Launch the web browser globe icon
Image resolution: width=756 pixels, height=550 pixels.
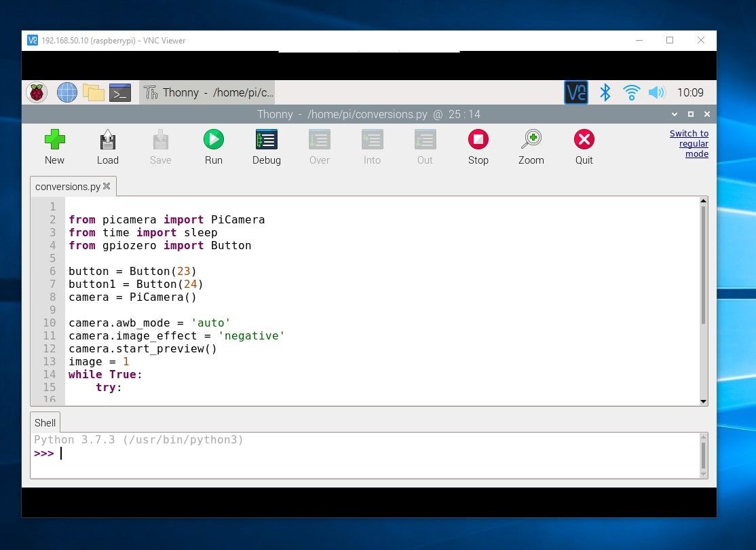pyautogui.click(x=67, y=92)
